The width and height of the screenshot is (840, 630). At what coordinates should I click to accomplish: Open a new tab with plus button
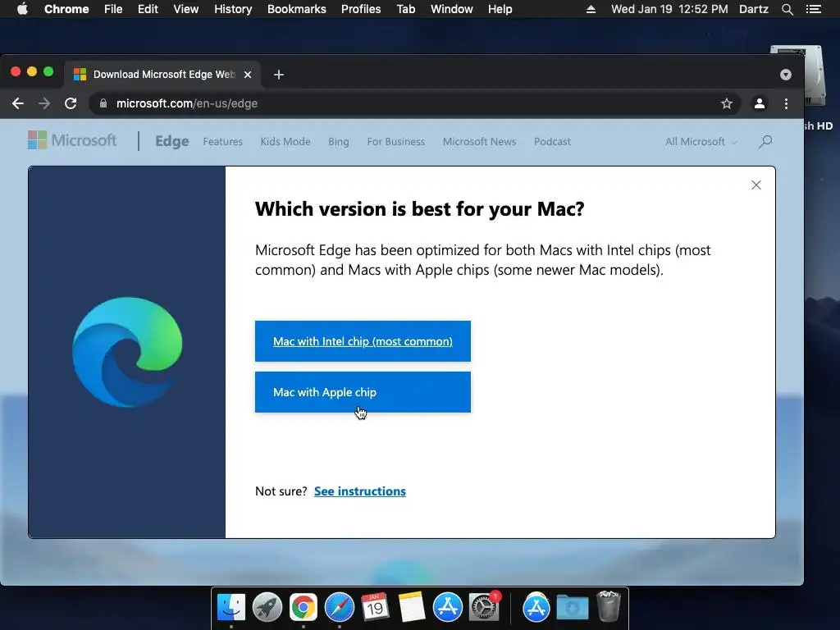pos(279,75)
